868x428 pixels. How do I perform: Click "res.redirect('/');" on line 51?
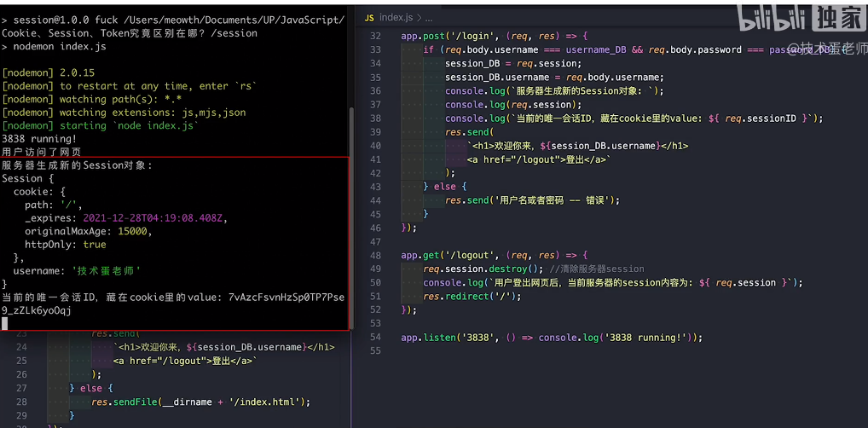click(x=472, y=296)
